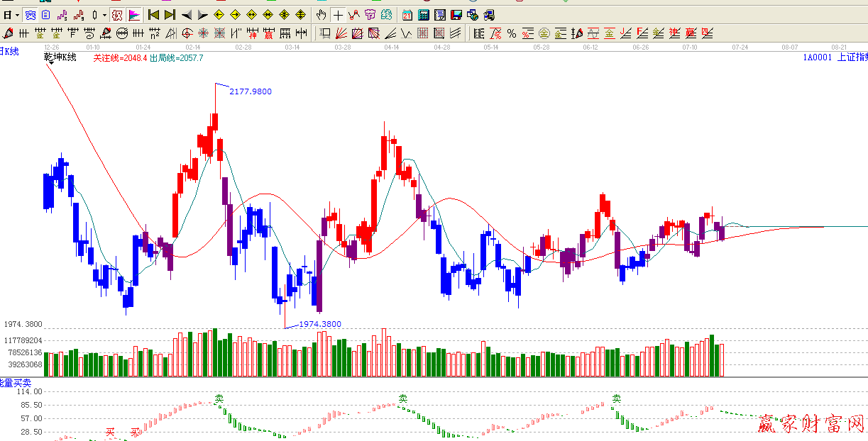868x441 pixels.
Task: Click the 2177.9800 high price marker
Action: [x=250, y=91]
